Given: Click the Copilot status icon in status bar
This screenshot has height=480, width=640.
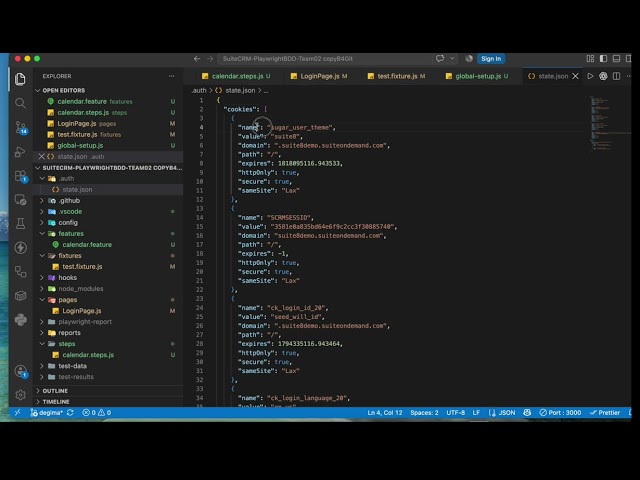Looking at the screenshot, I should (x=527, y=413).
